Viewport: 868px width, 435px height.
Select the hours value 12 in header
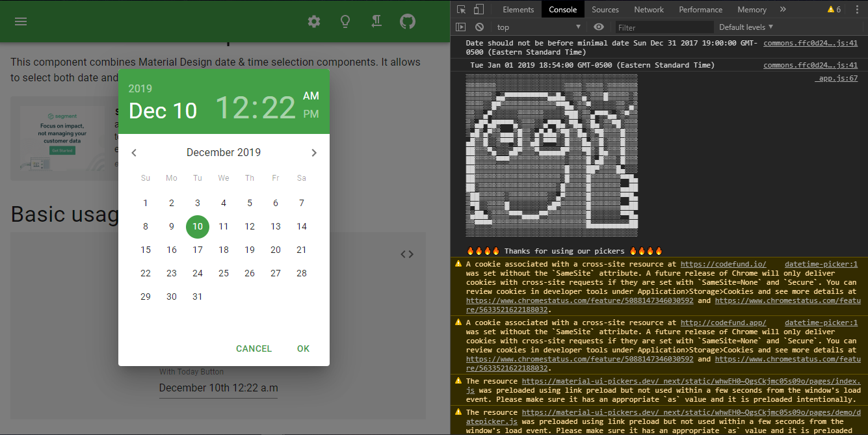232,107
